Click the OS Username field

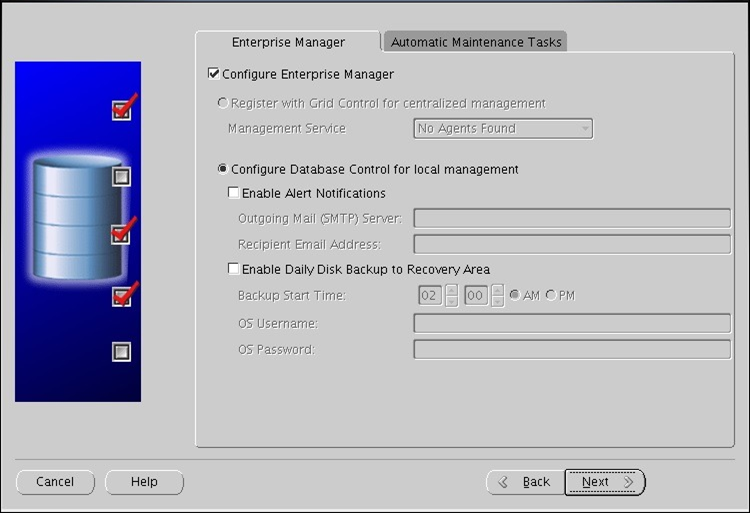click(x=572, y=323)
